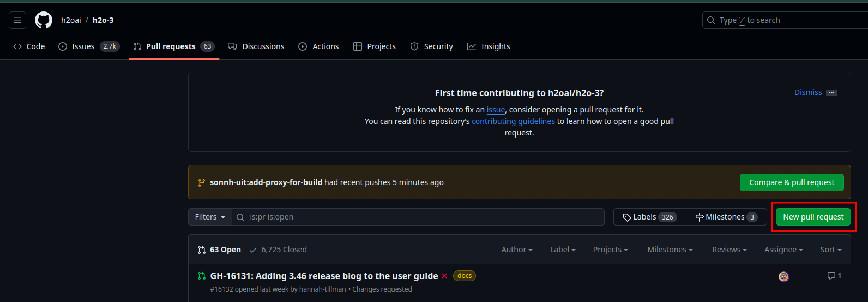
Task: Show the 63 Open pull requests
Action: click(219, 250)
